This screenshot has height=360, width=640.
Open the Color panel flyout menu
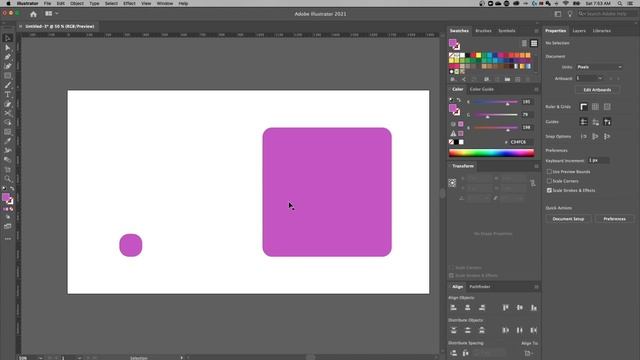(536, 89)
